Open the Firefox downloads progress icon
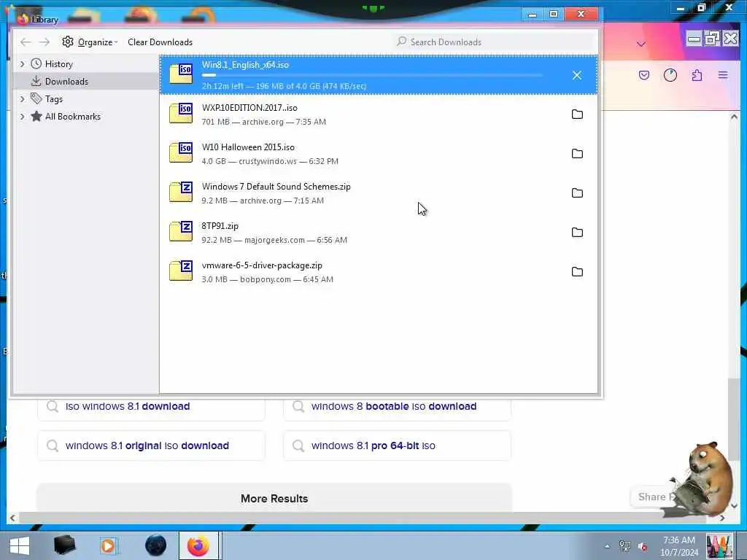The height and width of the screenshot is (560, 747). coord(670,75)
